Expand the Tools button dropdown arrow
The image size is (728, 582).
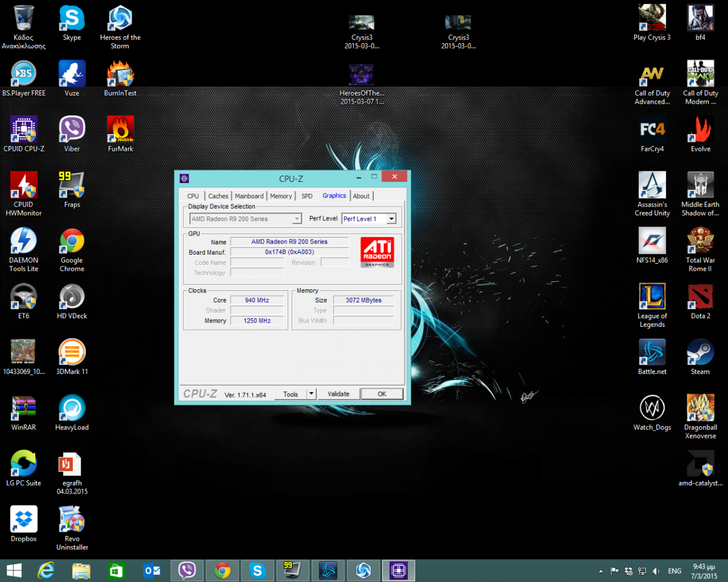[311, 394]
